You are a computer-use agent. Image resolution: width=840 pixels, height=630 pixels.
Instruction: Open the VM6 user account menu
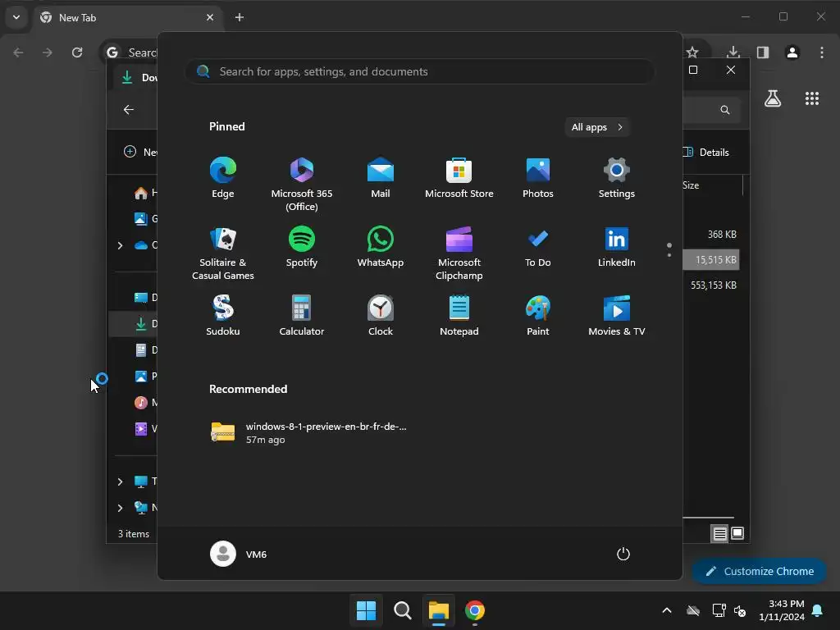239,554
